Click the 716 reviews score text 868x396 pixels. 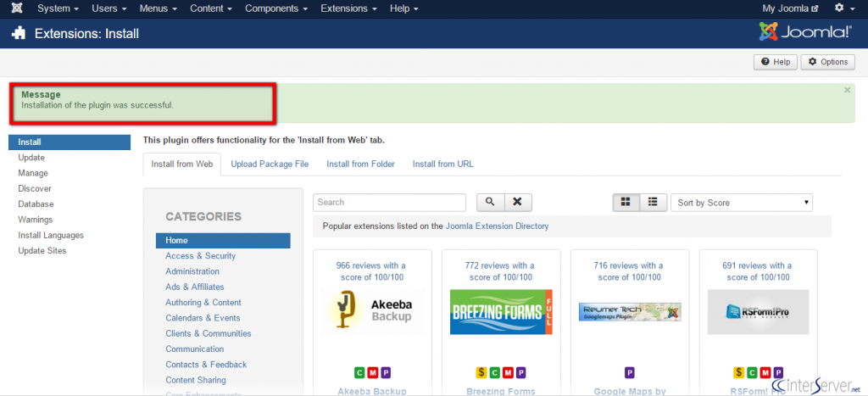[x=630, y=271]
